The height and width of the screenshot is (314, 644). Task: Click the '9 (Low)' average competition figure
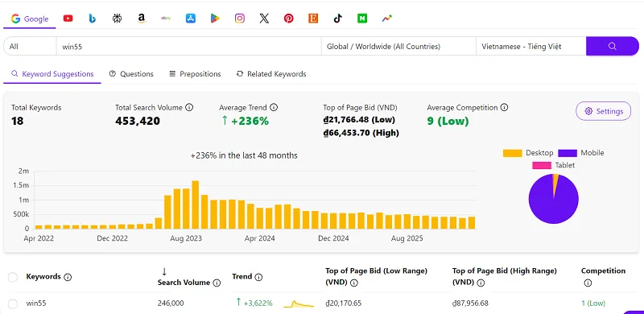[448, 122]
